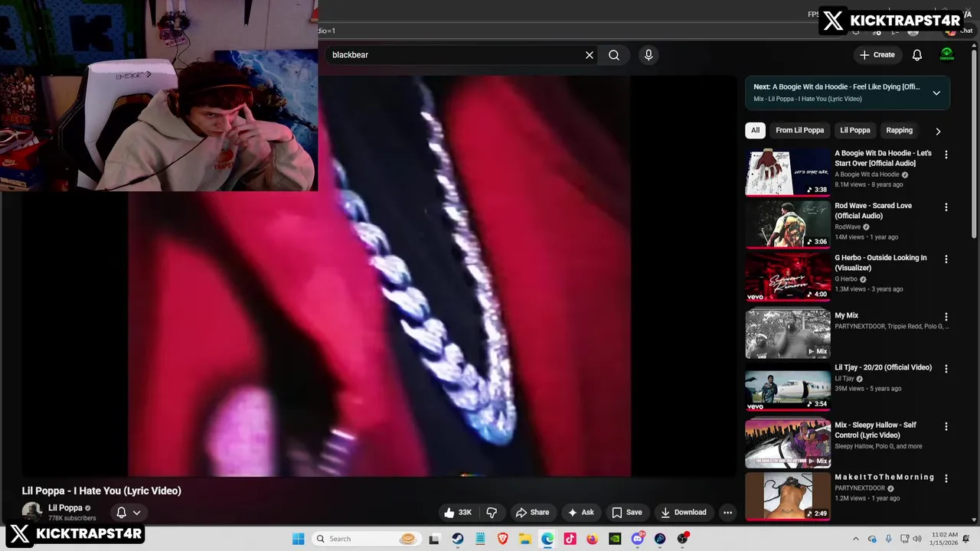
Task: Open File Explorer from the taskbar
Action: click(525, 539)
